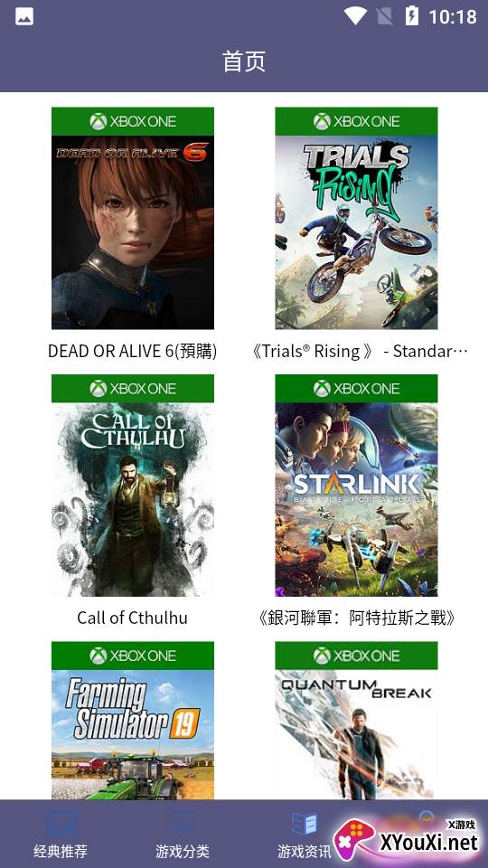Viewport: 488px width, 868px height.
Task: Tap the Wi-Fi signal icon
Action: tap(354, 16)
